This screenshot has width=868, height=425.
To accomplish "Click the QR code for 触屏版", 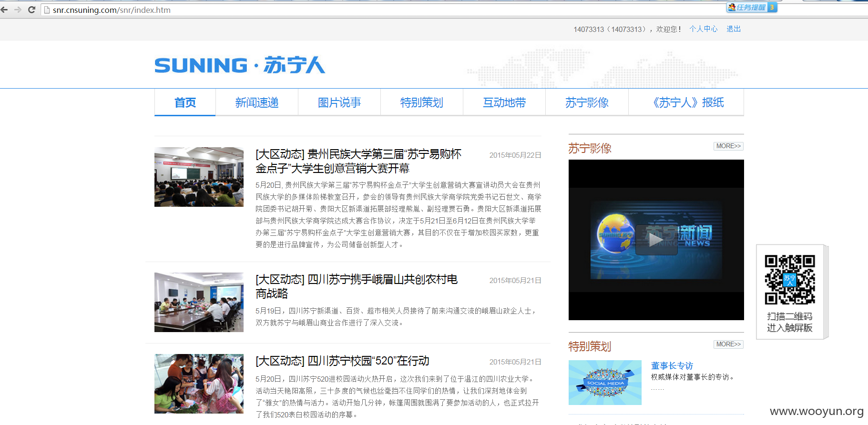I will [x=790, y=280].
